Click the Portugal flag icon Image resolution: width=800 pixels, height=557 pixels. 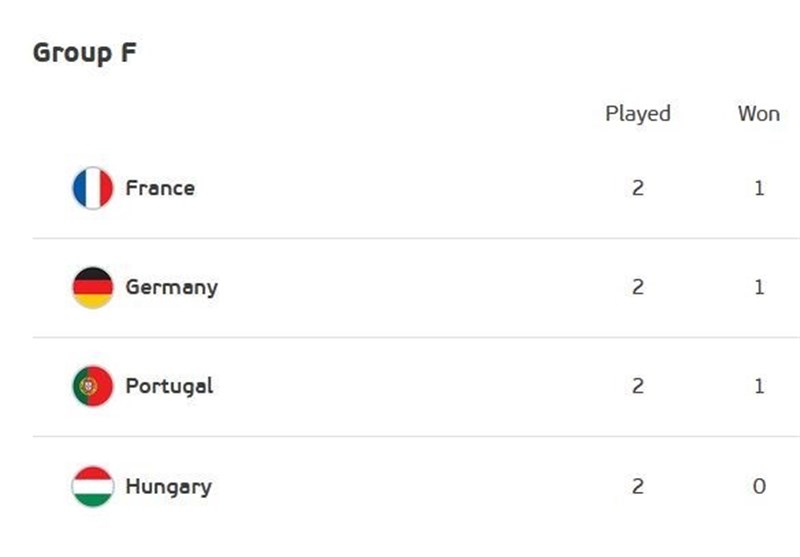click(x=92, y=386)
